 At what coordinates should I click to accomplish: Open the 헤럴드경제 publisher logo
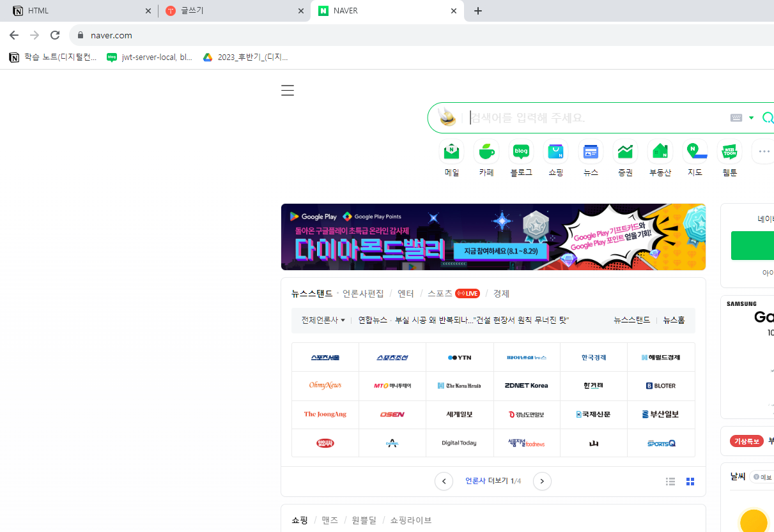pyautogui.click(x=661, y=358)
